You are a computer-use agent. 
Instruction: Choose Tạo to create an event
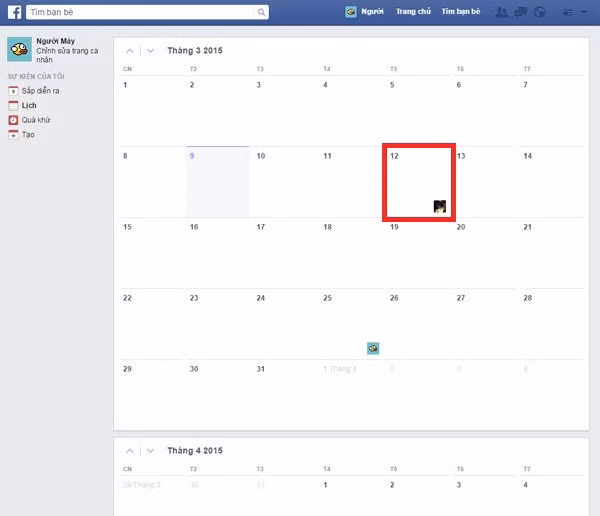click(28, 135)
